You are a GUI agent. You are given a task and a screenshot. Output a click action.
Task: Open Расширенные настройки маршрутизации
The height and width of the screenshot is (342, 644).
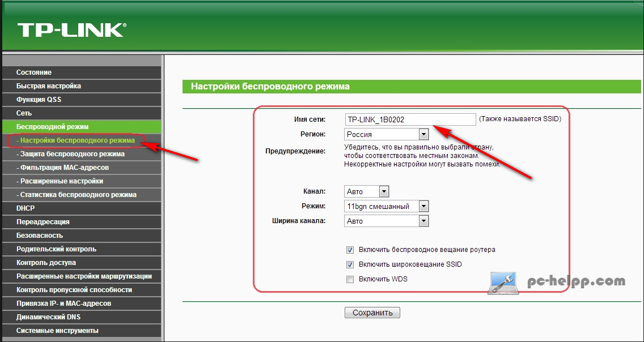pyautogui.click(x=82, y=276)
